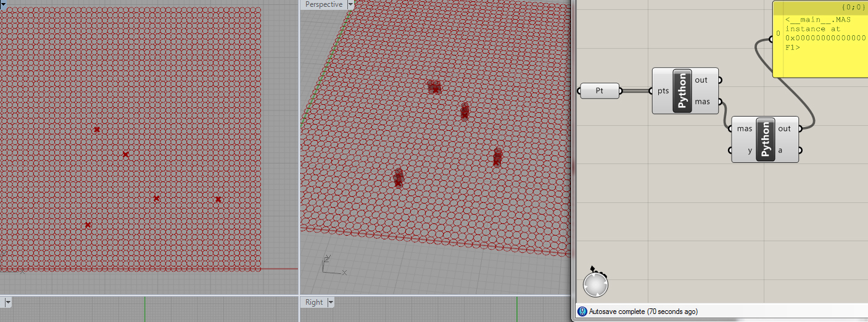The height and width of the screenshot is (322, 868).
Task: Click the second Python component icon
Action: click(x=765, y=139)
